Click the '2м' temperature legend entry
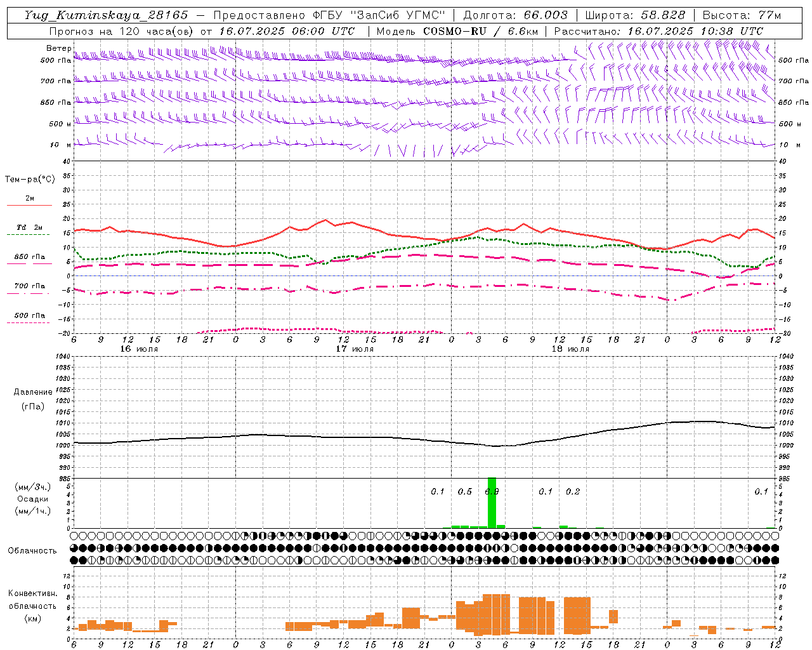 [30, 199]
